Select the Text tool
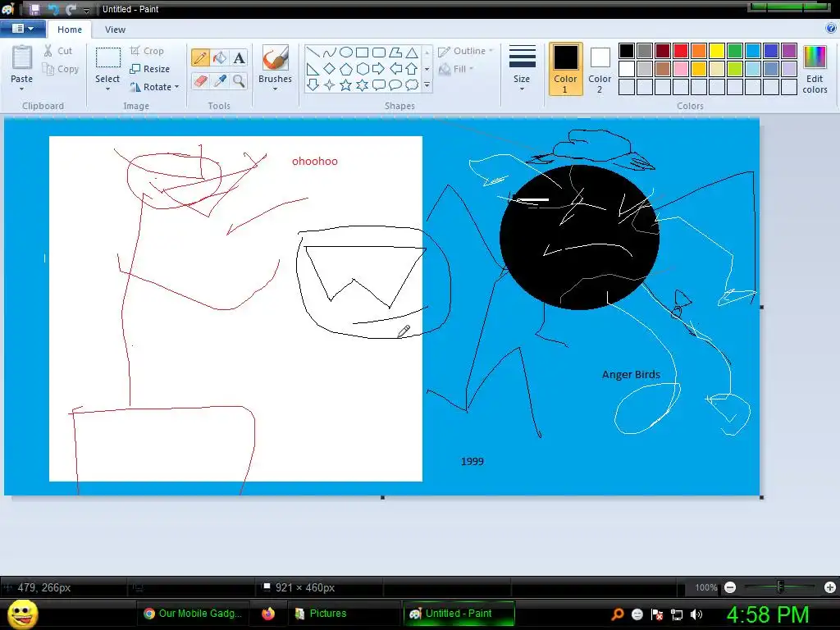 tap(239, 58)
